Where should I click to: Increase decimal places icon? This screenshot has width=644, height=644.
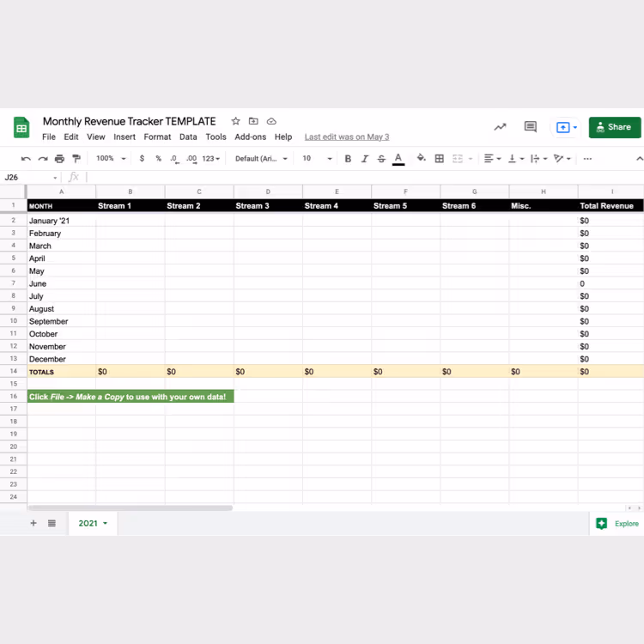click(x=191, y=159)
